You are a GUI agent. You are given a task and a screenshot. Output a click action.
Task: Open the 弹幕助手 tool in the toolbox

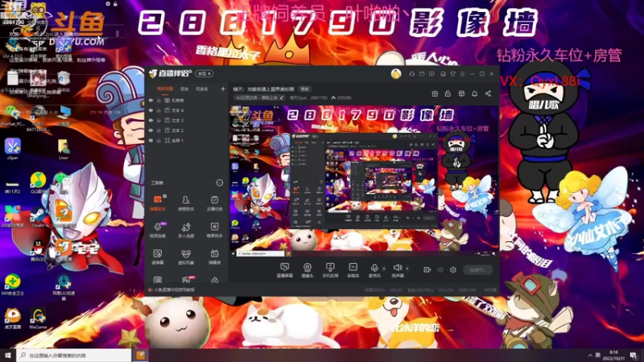157,203
